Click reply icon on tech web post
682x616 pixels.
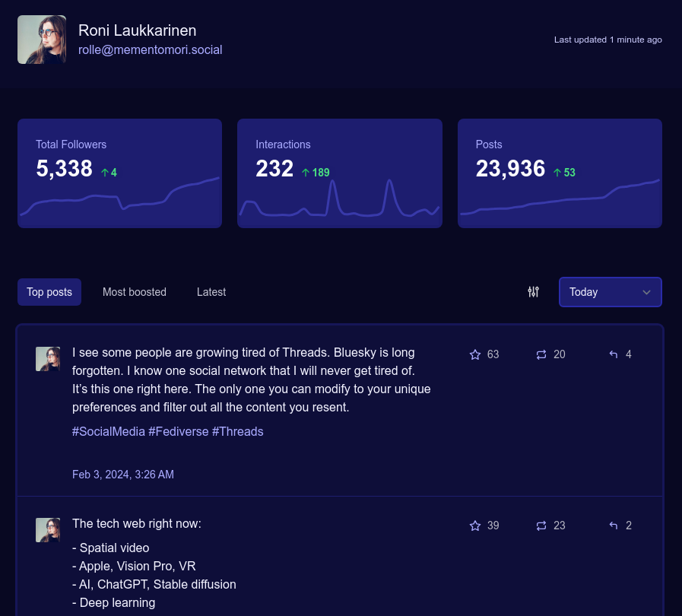pos(614,526)
